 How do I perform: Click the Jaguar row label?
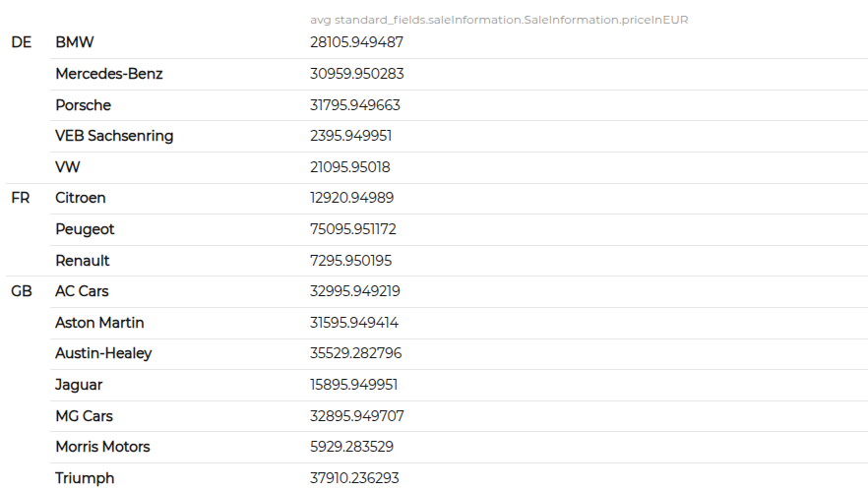click(x=79, y=385)
